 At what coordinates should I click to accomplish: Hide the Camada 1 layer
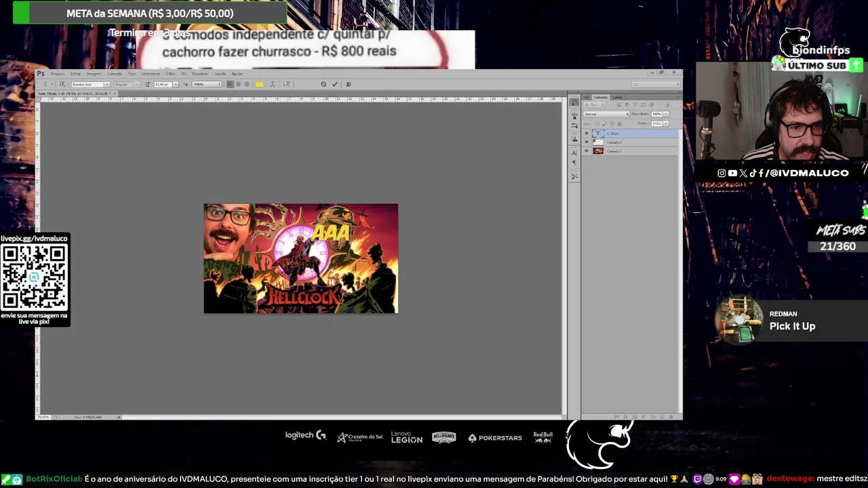pos(587,150)
